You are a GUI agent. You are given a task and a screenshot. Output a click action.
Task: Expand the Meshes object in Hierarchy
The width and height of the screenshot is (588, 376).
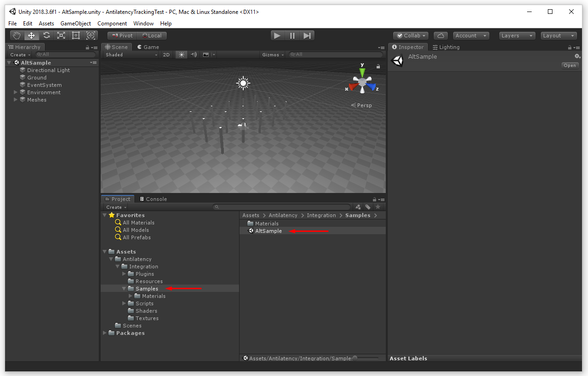click(x=16, y=100)
